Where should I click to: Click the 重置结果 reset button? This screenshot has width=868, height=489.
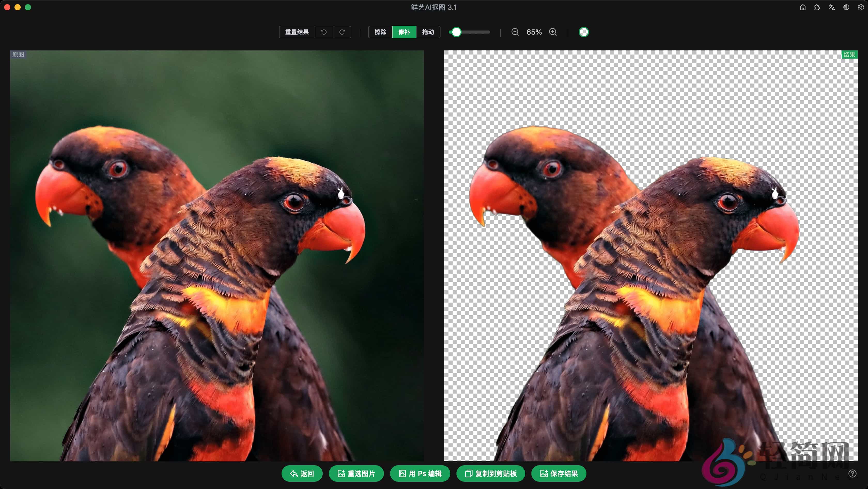297,32
